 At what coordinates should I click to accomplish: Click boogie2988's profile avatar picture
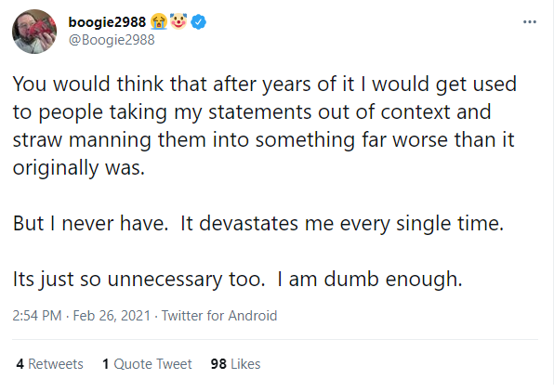pyautogui.click(x=34, y=32)
